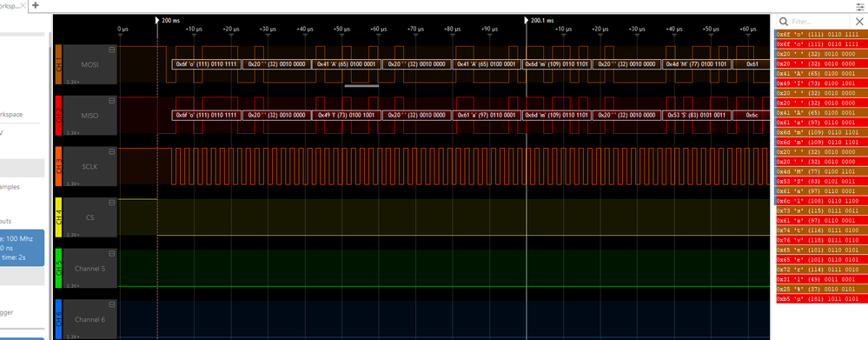Clear the results filter with X

(859, 22)
